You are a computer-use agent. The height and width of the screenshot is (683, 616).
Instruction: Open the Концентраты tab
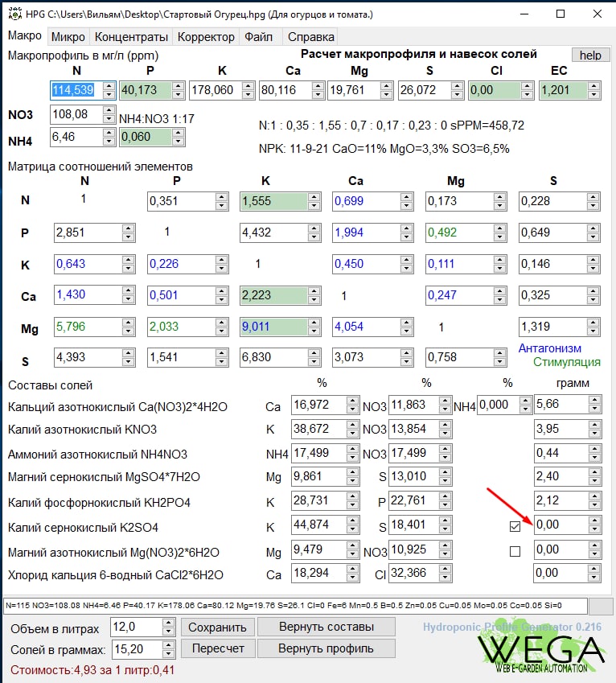131,37
